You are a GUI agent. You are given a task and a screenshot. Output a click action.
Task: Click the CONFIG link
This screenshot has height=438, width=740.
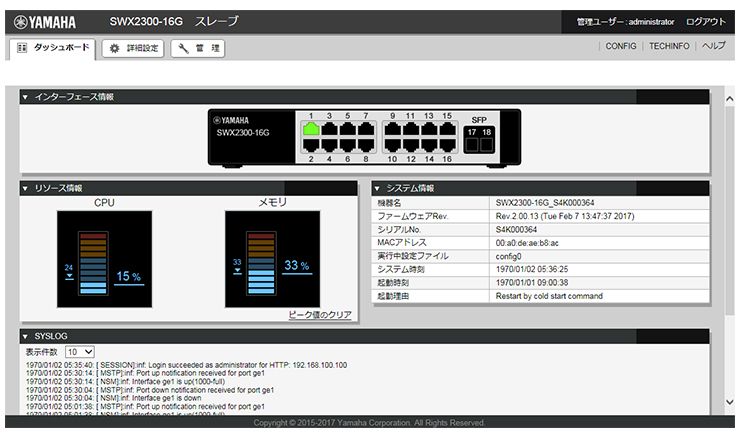click(x=621, y=46)
